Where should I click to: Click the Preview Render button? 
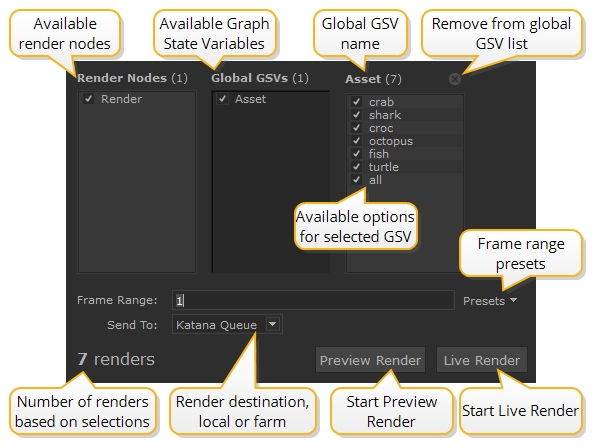(370, 359)
